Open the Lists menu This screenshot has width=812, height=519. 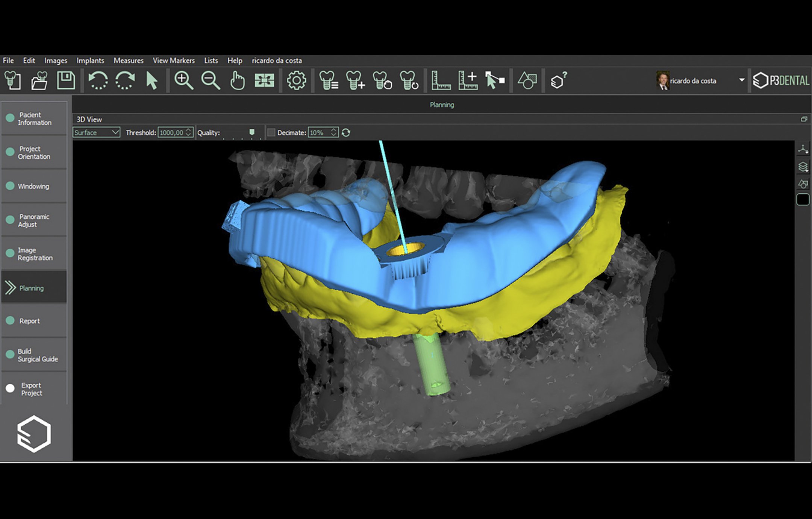click(211, 61)
